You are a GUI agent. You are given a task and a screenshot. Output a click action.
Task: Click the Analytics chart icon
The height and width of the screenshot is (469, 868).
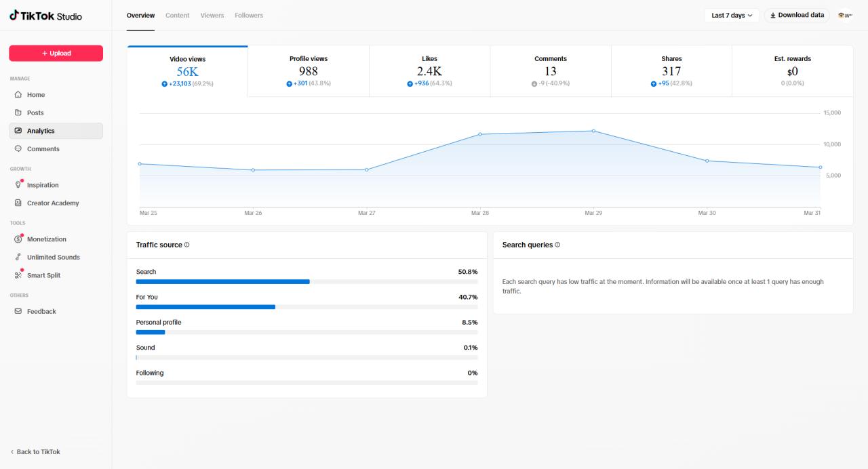tap(18, 131)
